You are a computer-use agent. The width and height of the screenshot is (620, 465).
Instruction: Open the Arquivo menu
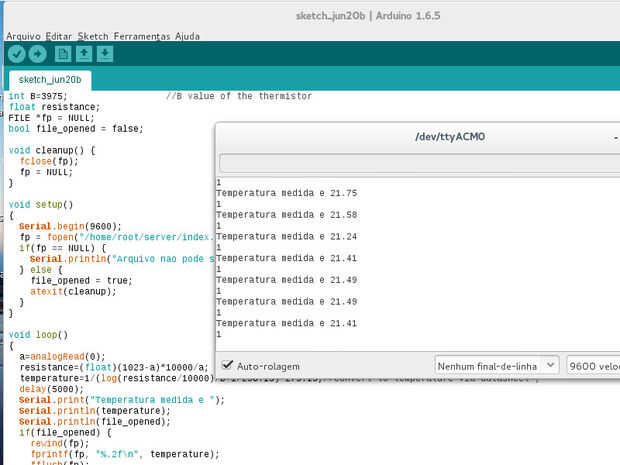[x=23, y=36]
